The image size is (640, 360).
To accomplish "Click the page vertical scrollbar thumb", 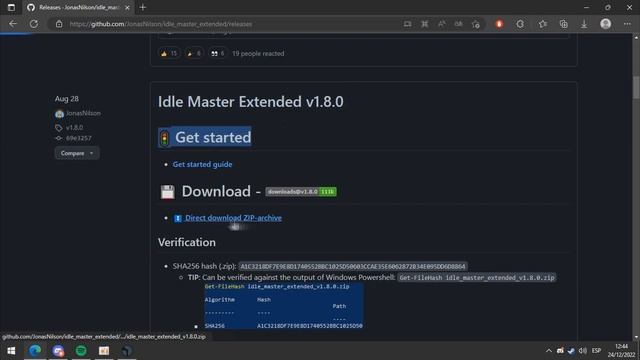I will click(636, 87).
